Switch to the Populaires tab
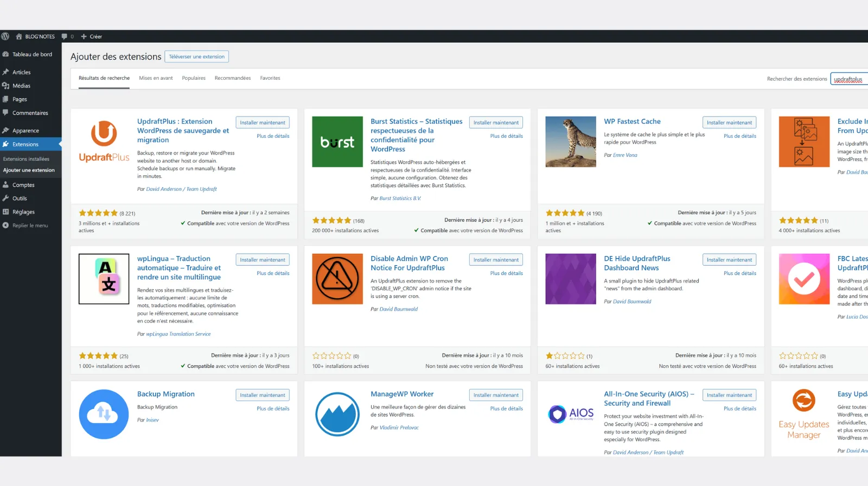Image resolution: width=868 pixels, height=486 pixels. (x=194, y=78)
